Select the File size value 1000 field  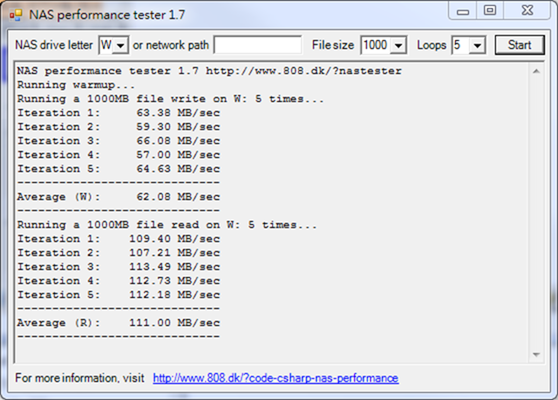[376, 46]
